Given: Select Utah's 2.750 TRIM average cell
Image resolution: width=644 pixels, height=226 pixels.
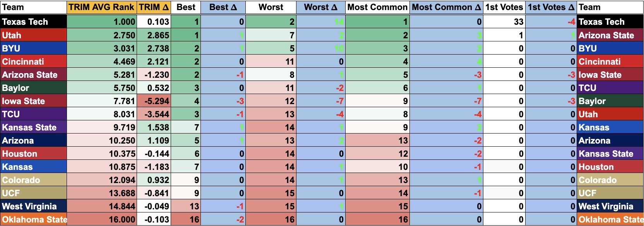Looking at the screenshot, I should [102, 35].
